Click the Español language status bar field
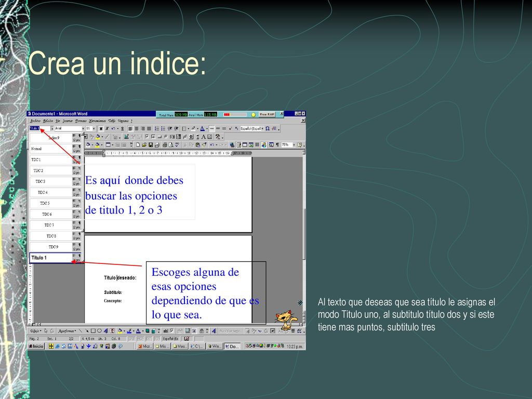The height and width of the screenshot is (399, 532). 170,338
